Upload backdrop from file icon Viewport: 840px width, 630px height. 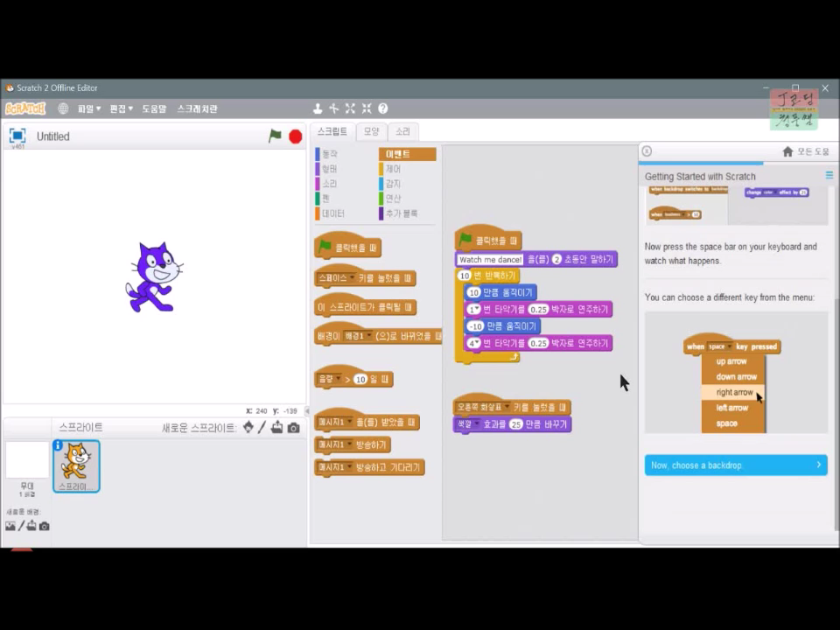click(31, 526)
